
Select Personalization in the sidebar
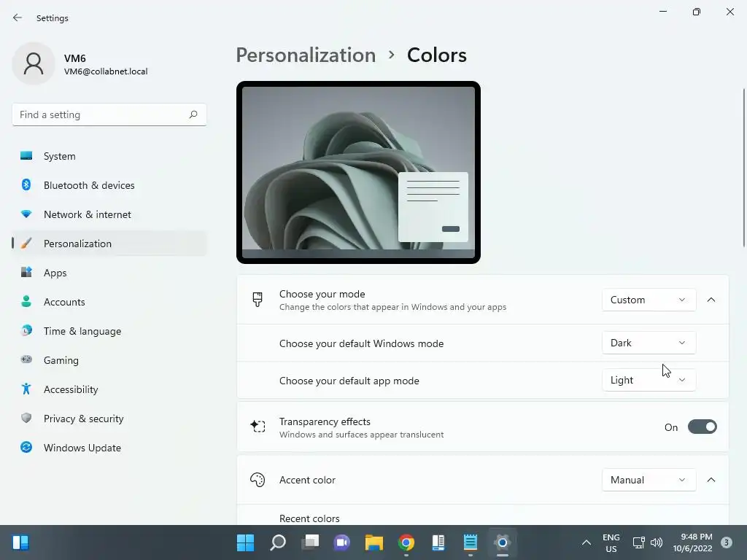[109, 244]
